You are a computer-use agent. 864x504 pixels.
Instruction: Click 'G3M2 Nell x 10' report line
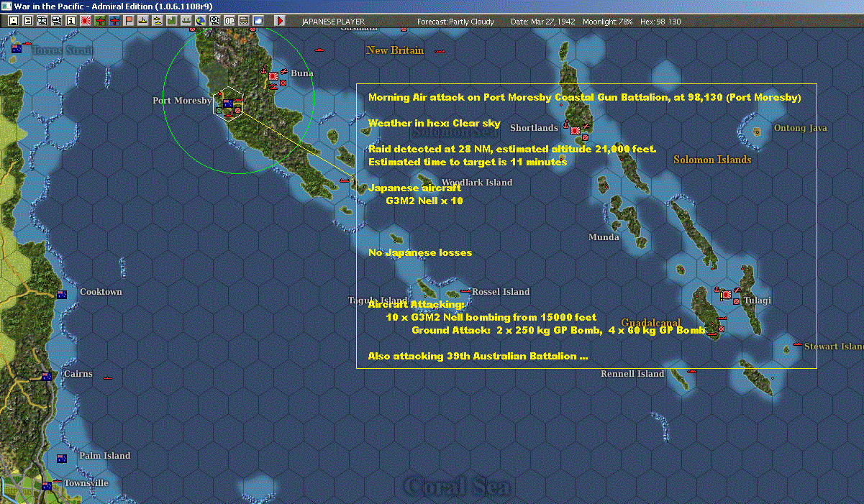pos(424,201)
